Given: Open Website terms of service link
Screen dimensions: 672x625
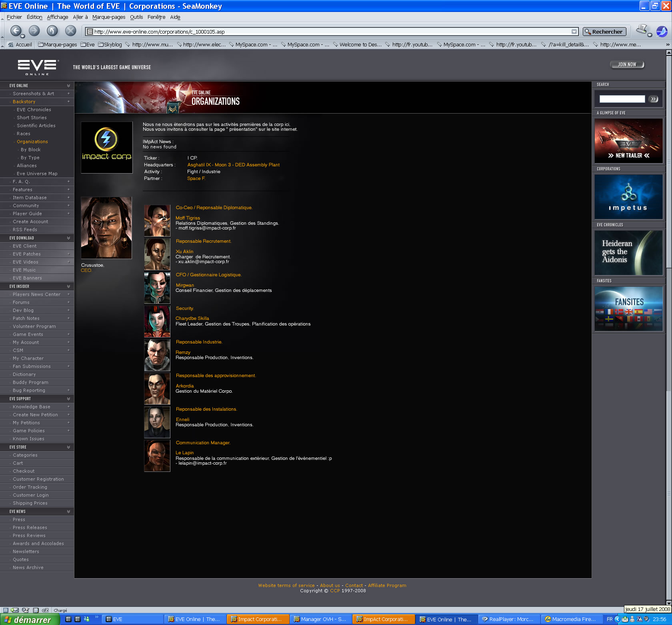Looking at the screenshot, I should [x=286, y=585].
